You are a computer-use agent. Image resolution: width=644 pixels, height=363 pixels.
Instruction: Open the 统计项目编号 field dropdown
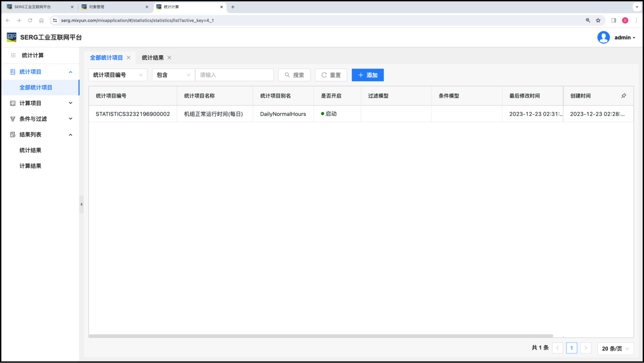[118, 75]
